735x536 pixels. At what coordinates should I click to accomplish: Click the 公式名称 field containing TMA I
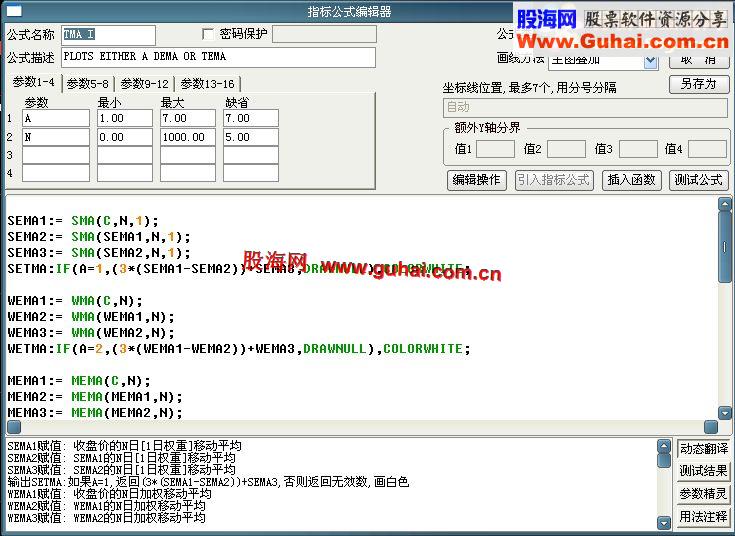pyautogui.click(x=108, y=35)
